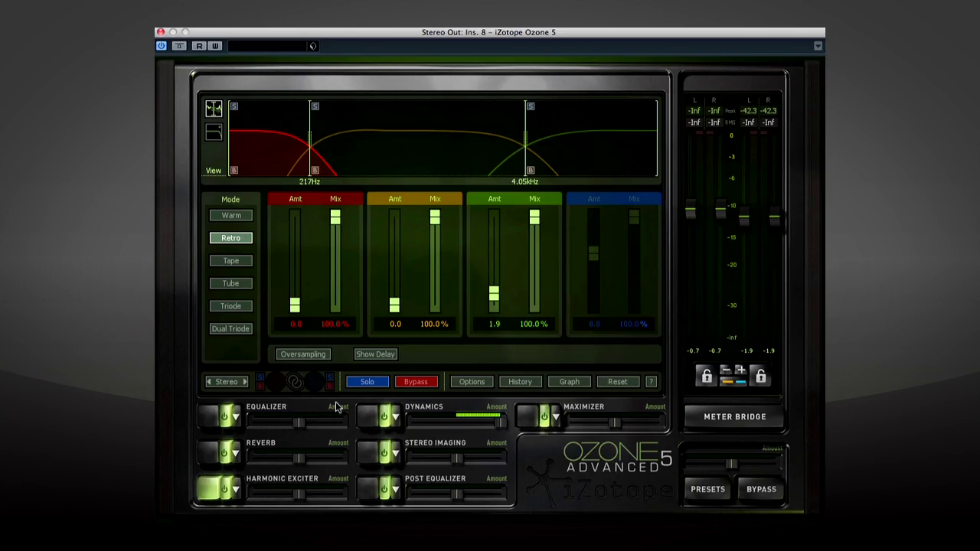Click the filter response view icon below spectrum icon
The width and height of the screenshot is (980, 551).
click(x=214, y=133)
